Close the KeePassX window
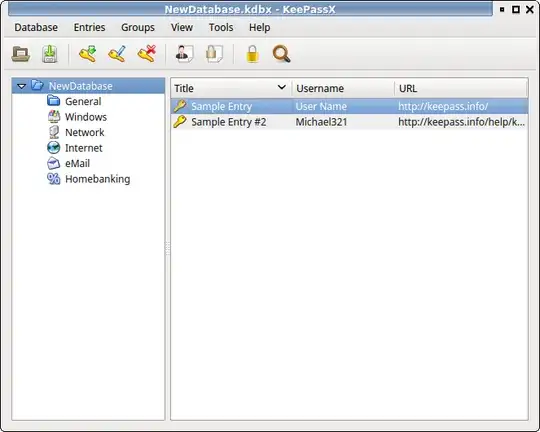Screen dimensions: 540x432 coord(530,9)
